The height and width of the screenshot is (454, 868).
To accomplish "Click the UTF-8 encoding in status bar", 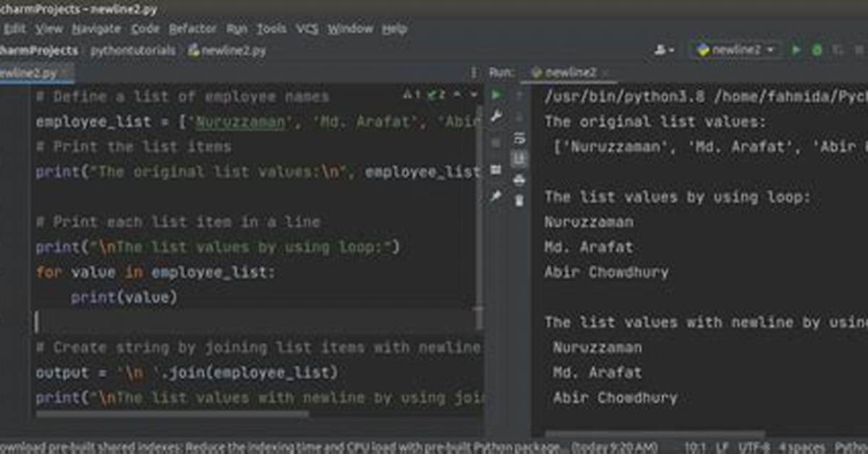I will [x=753, y=447].
